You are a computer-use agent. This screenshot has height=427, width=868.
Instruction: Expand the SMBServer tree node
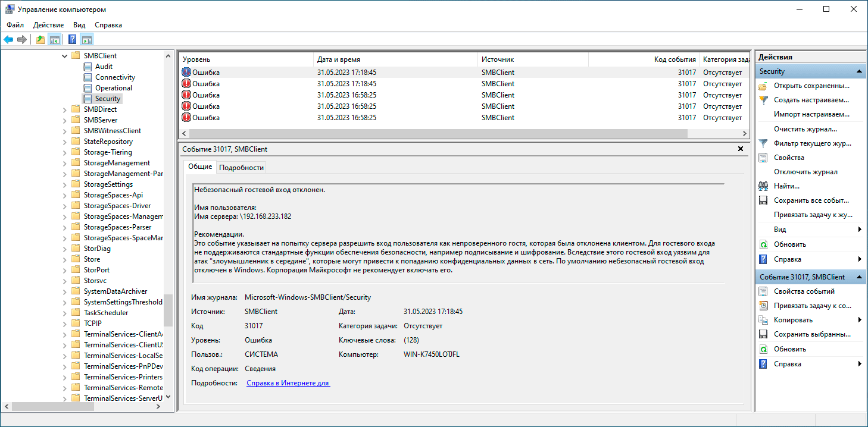(65, 120)
